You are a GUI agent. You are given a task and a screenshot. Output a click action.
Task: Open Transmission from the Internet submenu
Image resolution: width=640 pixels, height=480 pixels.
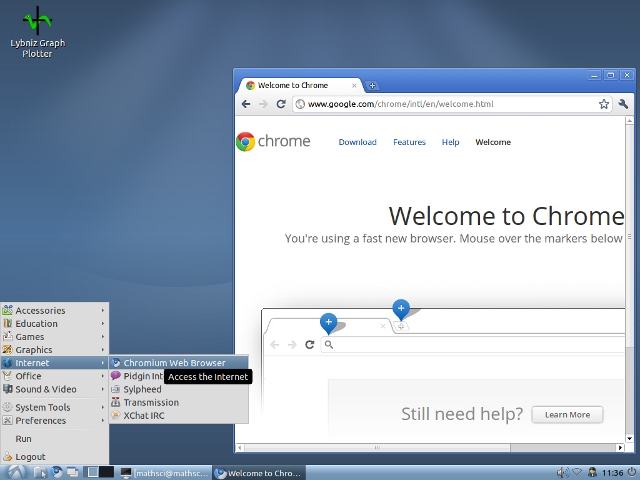(x=178, y=402)
